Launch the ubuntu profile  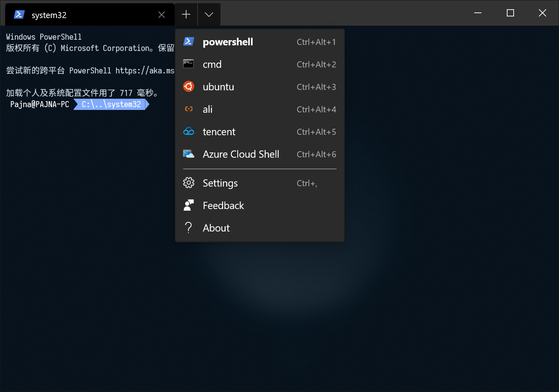click(x=260, y=87)
